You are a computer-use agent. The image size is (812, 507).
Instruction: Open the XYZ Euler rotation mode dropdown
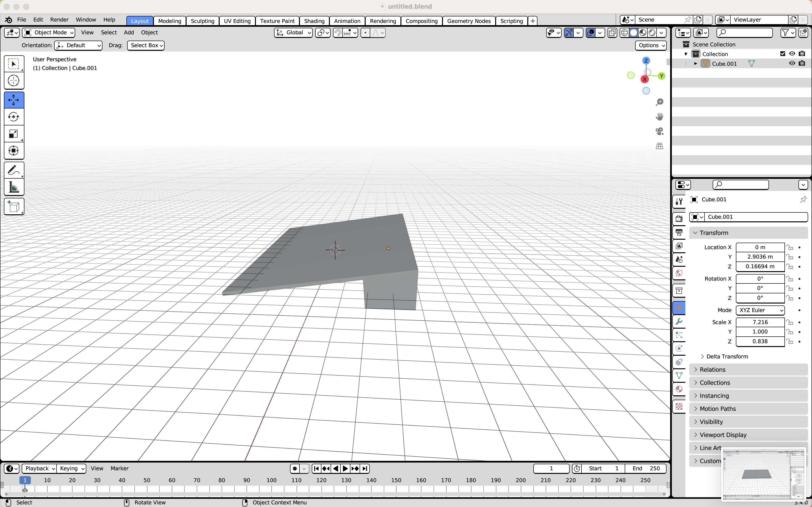pyautogui.click(x=760, y=310)
